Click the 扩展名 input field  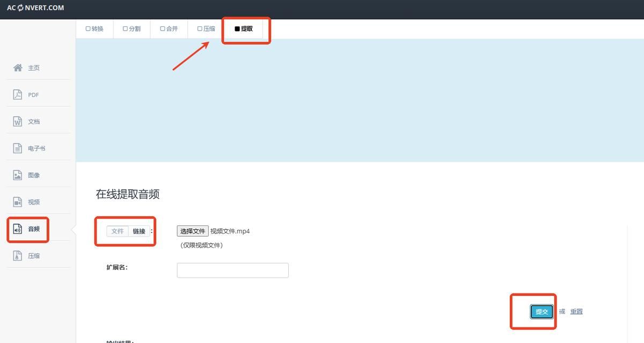pyautogui.click(x=233, y=271)
